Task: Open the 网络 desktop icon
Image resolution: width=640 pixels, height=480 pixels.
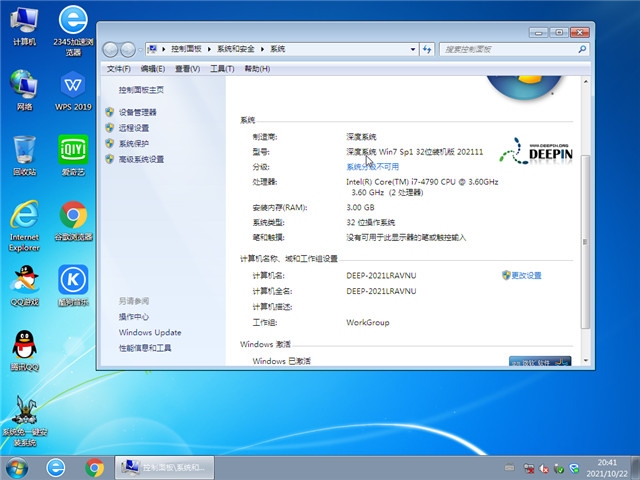Action: pyautogui.click(x=24, y=91)
